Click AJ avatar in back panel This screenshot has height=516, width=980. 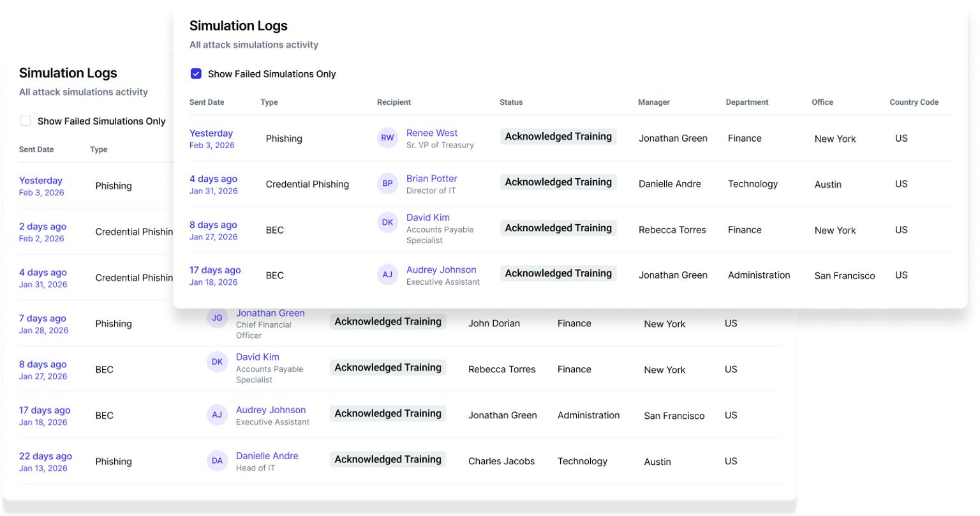coord(218,415)
